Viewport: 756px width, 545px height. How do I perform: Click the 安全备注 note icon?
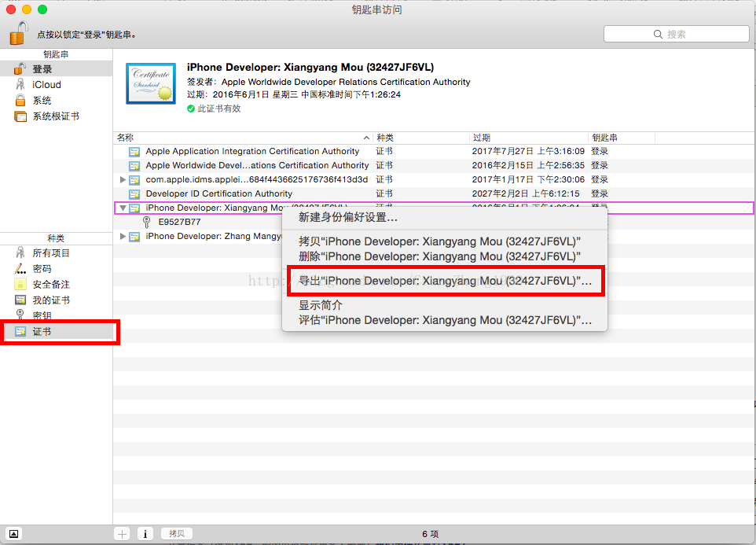[20, 284]
